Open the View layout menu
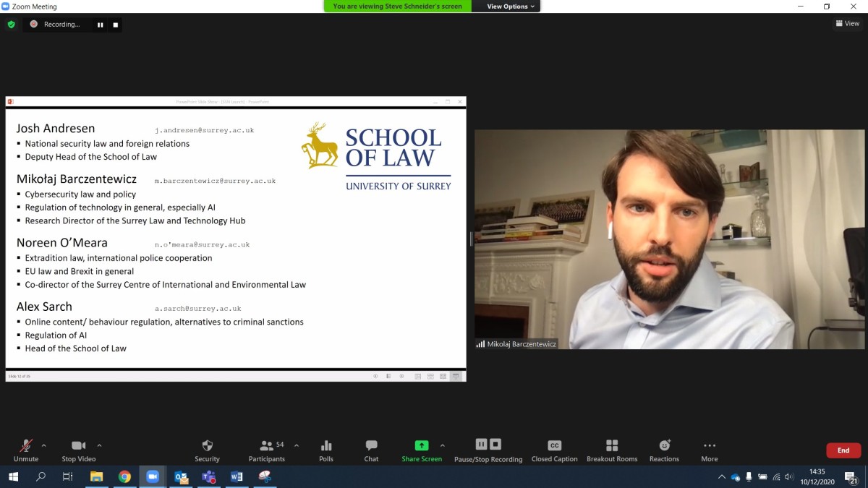868x488 pixels. [x=848, y=24]
